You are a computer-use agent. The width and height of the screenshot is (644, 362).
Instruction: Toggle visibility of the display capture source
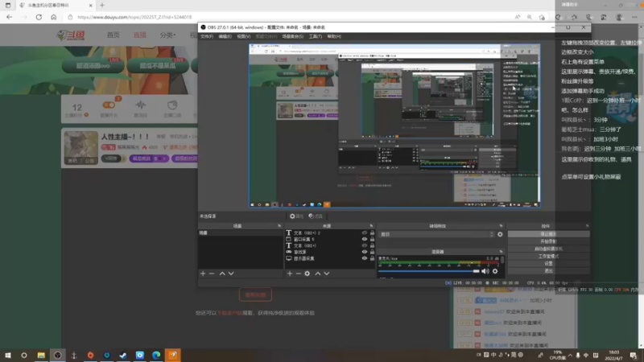(365, 258)
